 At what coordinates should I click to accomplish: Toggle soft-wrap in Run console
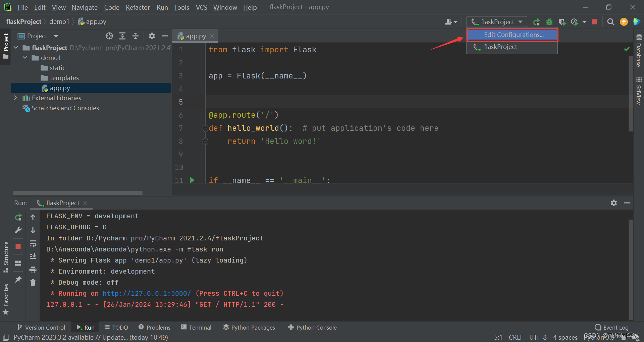coord(33,243)
